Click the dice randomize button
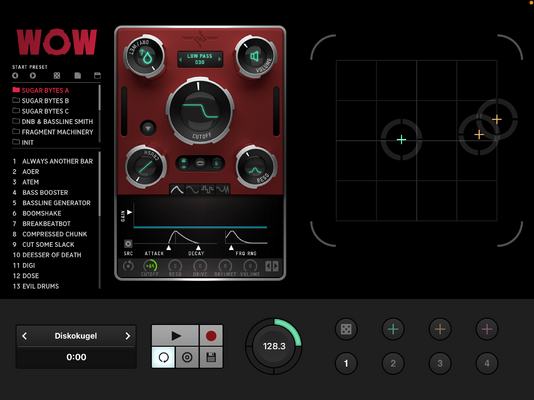This screenshot has height=400, width=534. (346, 329)
